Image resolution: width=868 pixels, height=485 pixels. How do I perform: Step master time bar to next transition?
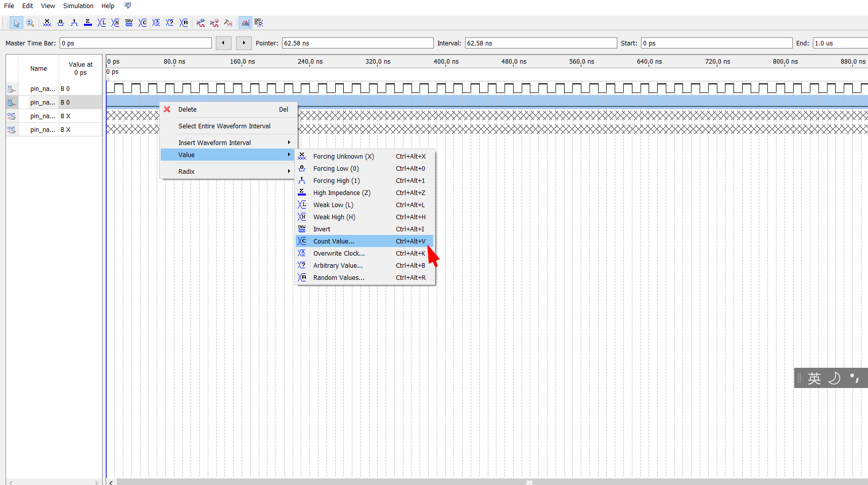coord(244,43)
